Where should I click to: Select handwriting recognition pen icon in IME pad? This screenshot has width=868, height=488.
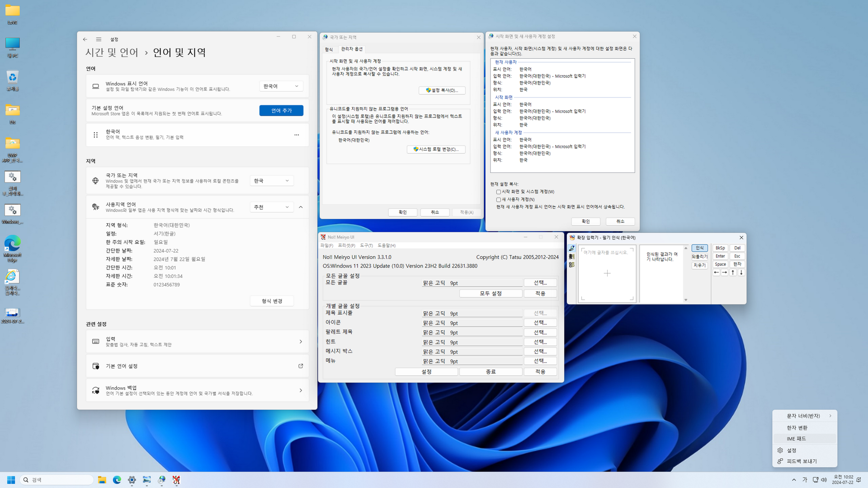click(x=572, y=249)
